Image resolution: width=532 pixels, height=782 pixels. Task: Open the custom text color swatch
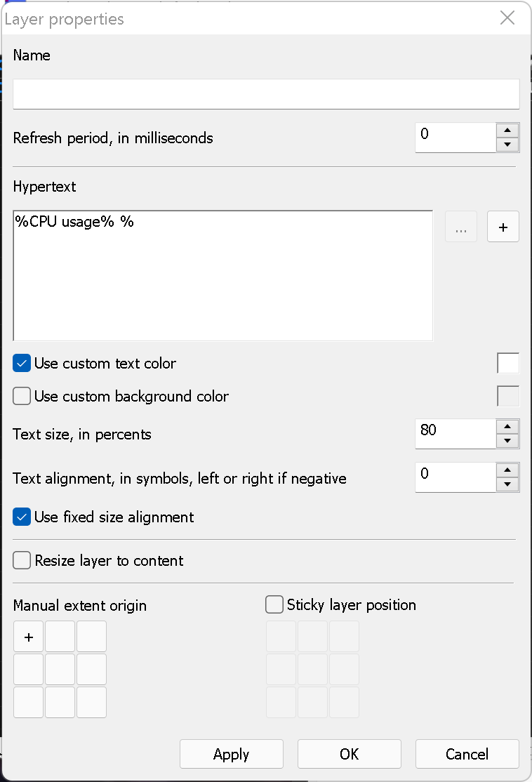tap(508, 364)
